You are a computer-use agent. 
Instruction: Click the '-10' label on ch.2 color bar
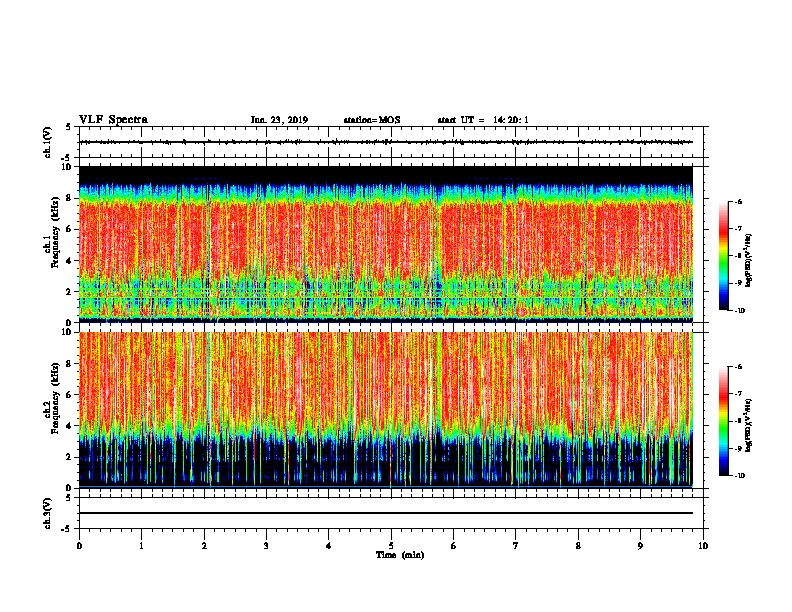pos(739,476)
